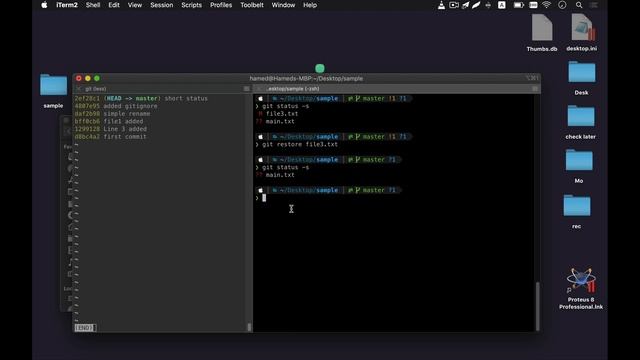The height and width of the screenshot is (360, 640).
Task: Select the sample folder on desktop
Action: (x=53, y=85)
